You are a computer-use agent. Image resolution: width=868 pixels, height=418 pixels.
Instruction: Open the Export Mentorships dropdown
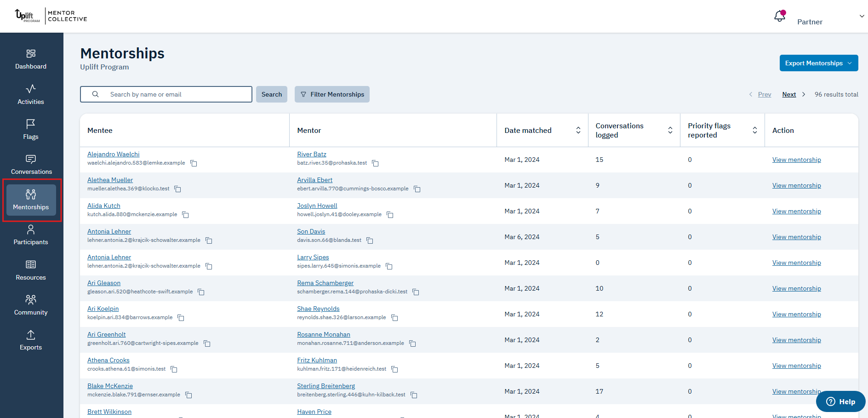[819, 63]
